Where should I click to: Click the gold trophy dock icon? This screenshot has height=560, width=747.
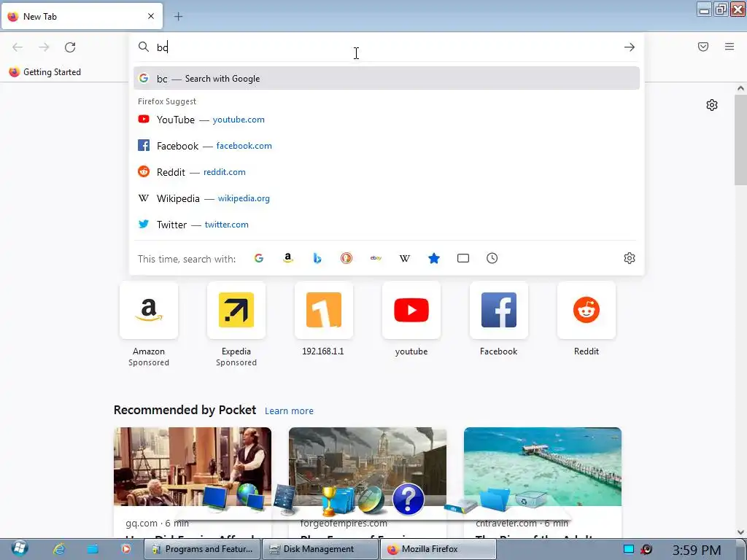tap(329, 502)
